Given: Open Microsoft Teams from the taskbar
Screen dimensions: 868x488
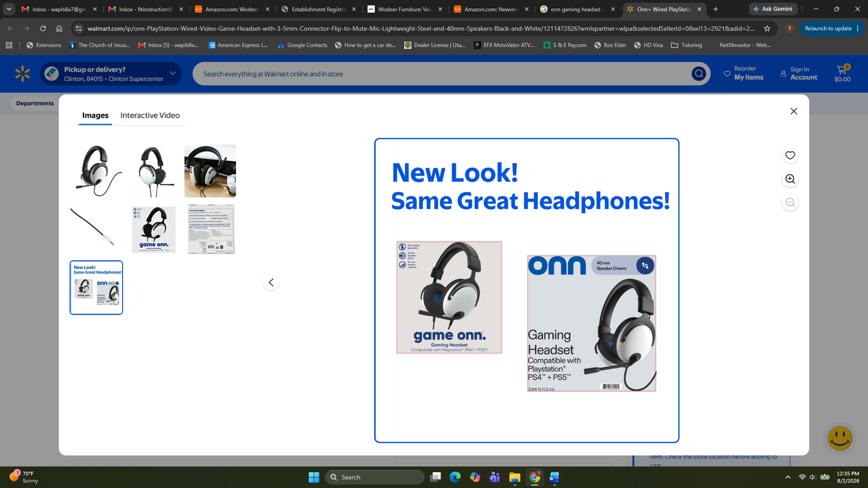Looking at the screenshot, I should 495,477.
